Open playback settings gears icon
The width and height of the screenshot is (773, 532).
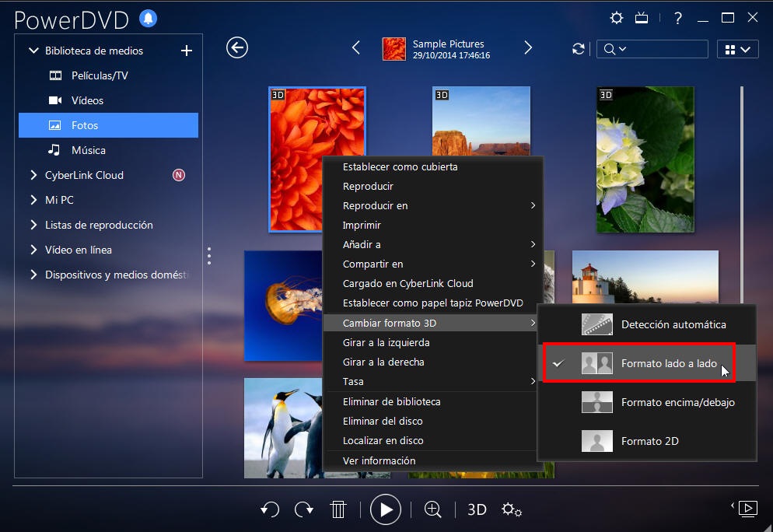511,509
